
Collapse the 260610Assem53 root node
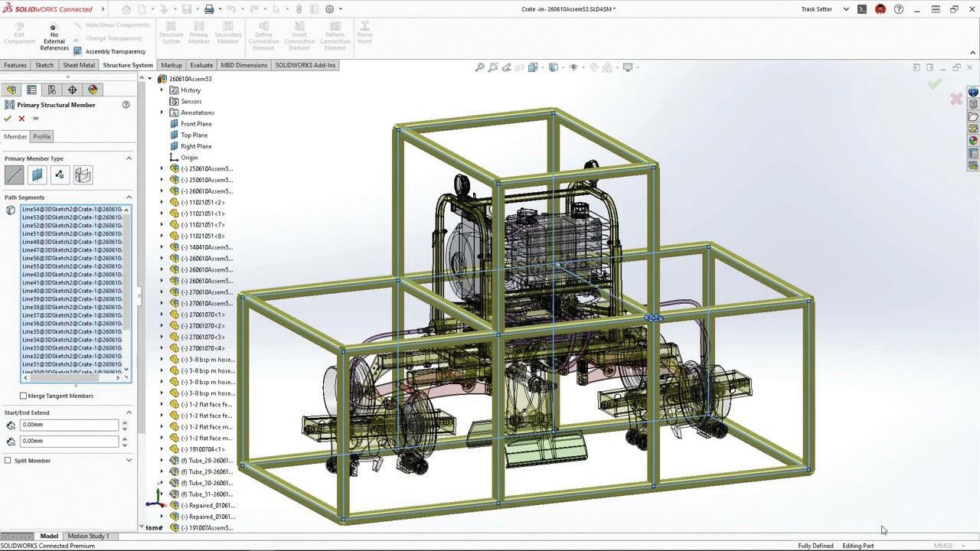tap(149, 79)
